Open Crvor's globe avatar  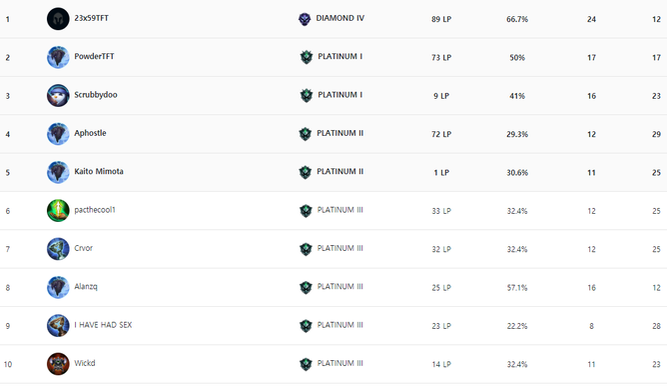tap(58, 249)
